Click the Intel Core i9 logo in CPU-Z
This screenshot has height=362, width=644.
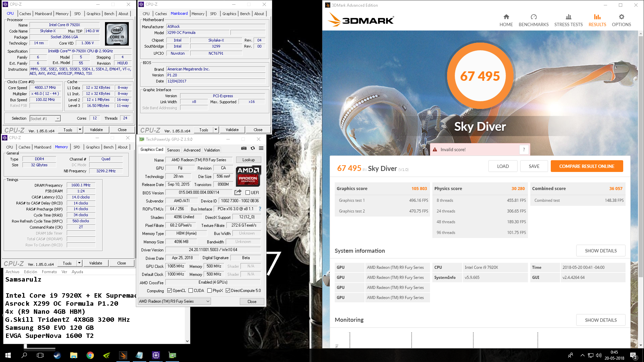pyautogui.click(x=117, y=34)
